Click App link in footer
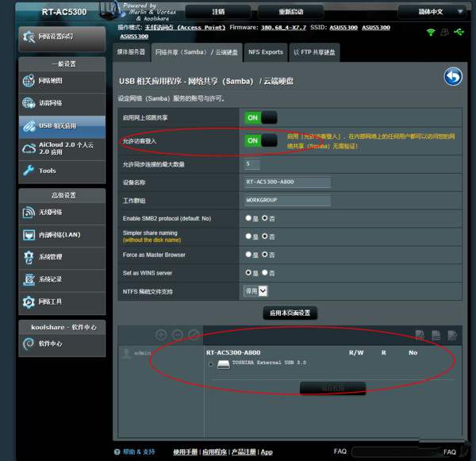The width and height of the screenshot is (476, 461). click(267, 452)
